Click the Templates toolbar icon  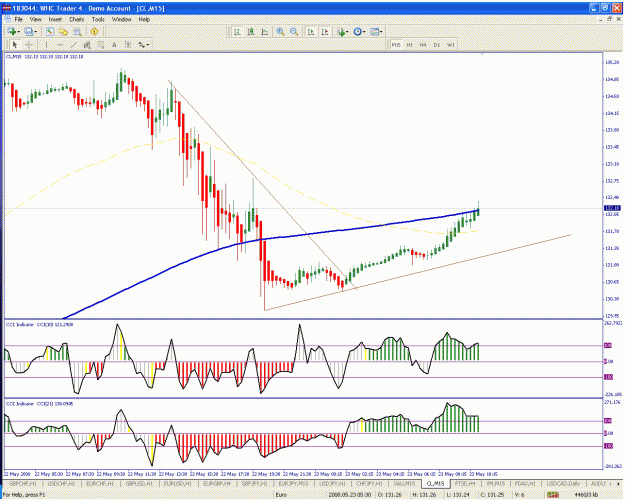374,31
